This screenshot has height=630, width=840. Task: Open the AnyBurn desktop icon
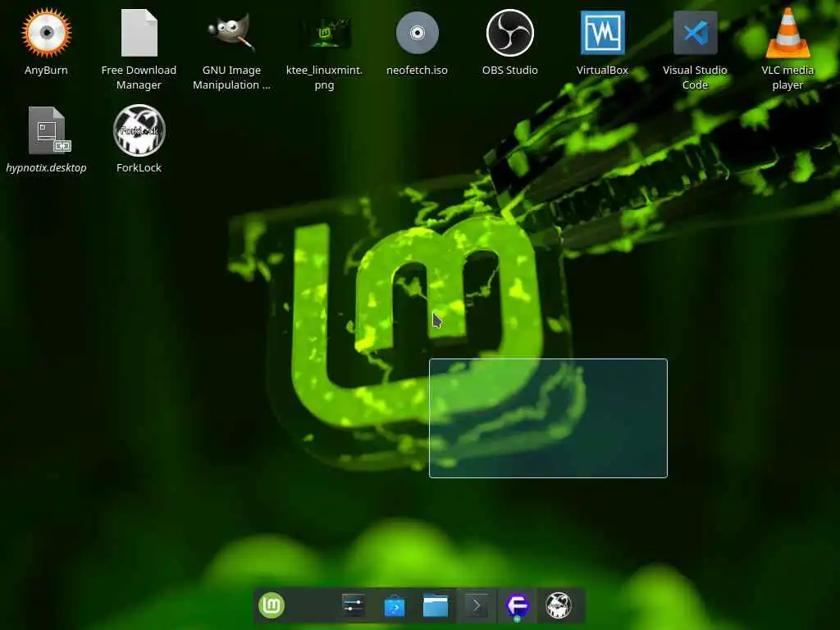coord(46,33)
